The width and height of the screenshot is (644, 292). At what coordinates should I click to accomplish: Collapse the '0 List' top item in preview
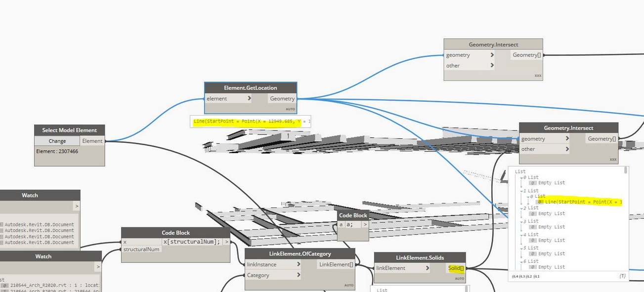point(521,177)
